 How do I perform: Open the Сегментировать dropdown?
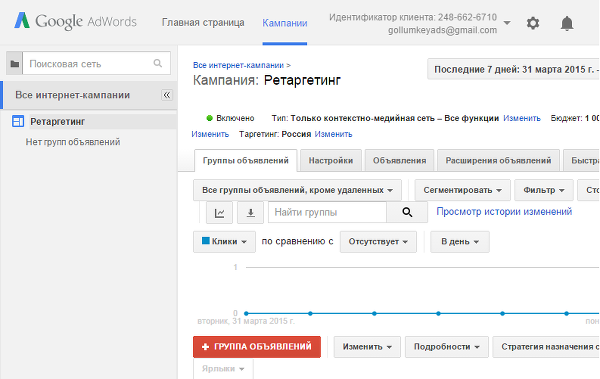(x=462, y=190)
